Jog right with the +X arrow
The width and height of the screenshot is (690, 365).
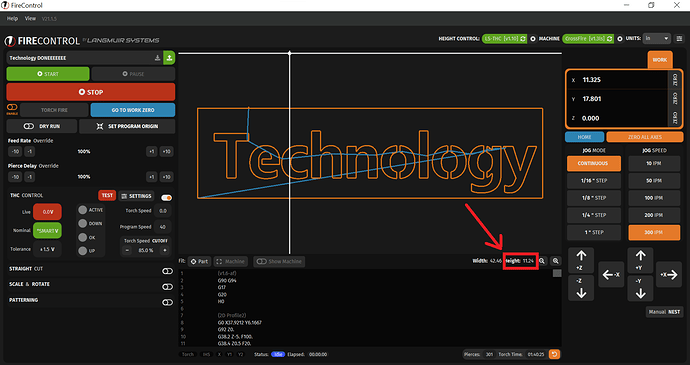[x=669, y=275]
